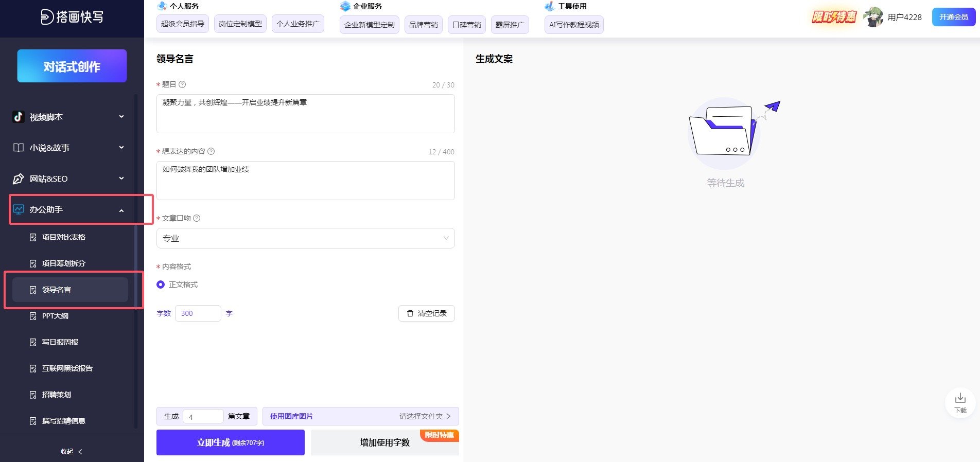Click the TikTok icon beside 视频脚本
The height and width of the screenshot is (462, 980).
pyautogui.click(x=19, y=117)
